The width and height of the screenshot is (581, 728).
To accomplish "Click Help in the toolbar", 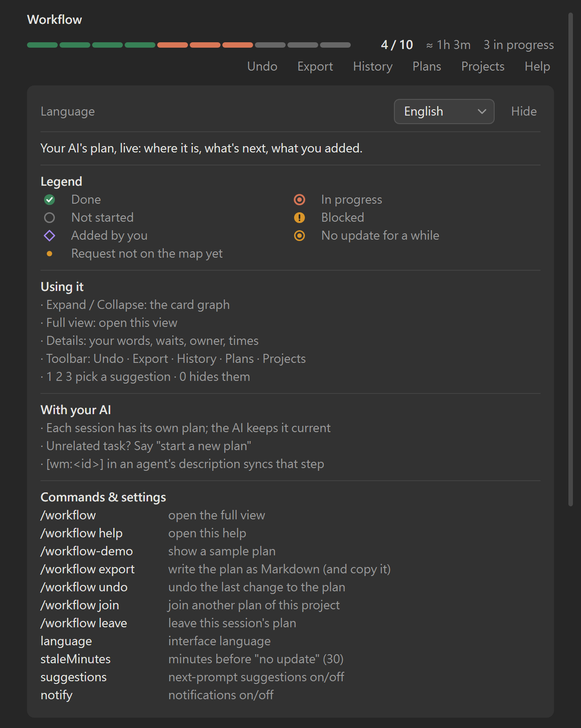I will [x=537, y=67].
